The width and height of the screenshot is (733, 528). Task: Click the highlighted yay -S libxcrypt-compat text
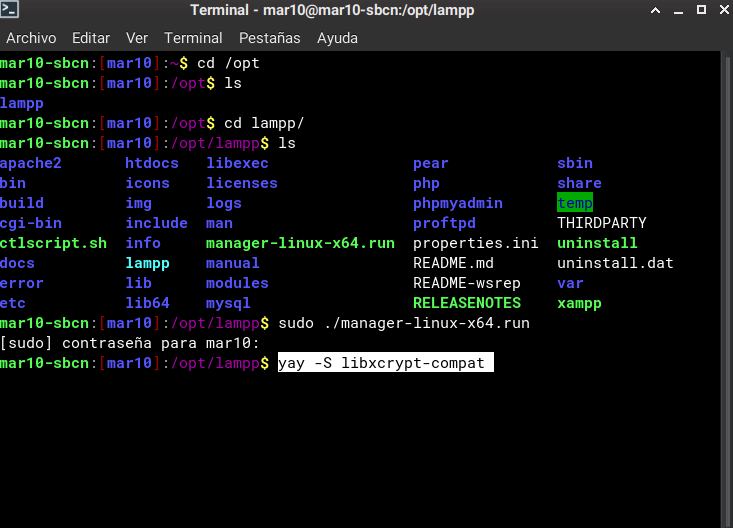point(386,363)
